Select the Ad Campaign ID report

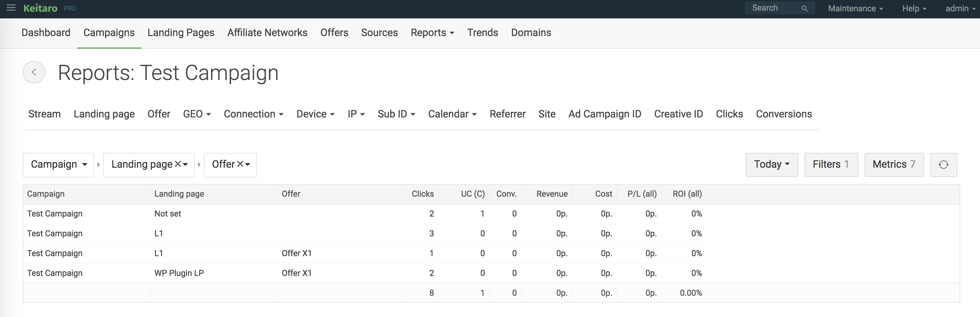tap(605, 114)
